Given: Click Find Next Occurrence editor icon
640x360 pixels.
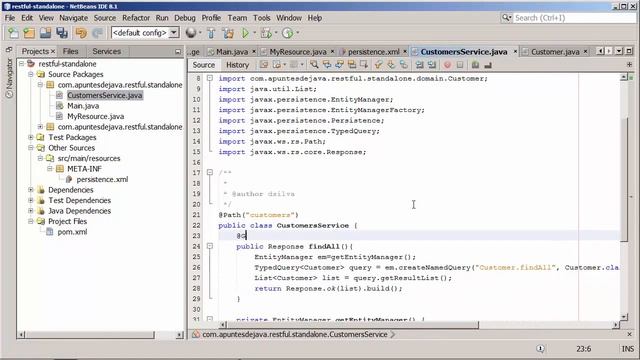Looking at the screenshot, I should point(339,64).
